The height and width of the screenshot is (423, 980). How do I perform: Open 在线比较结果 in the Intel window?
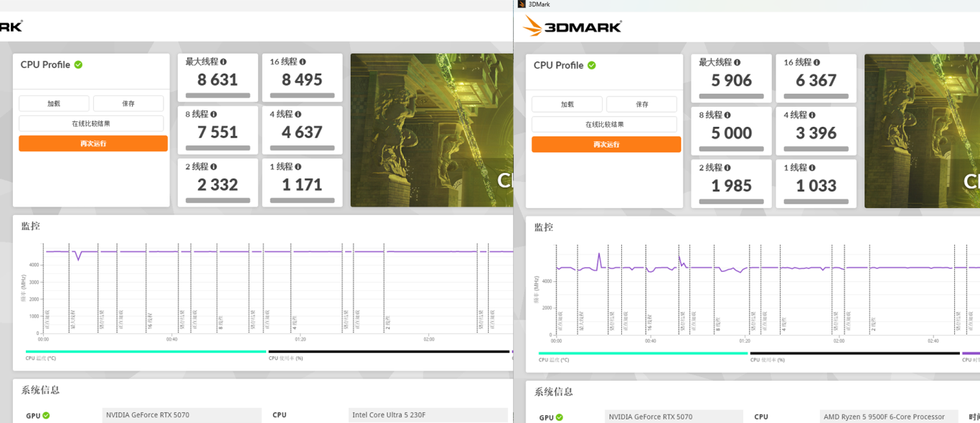(x=91, y=123)
